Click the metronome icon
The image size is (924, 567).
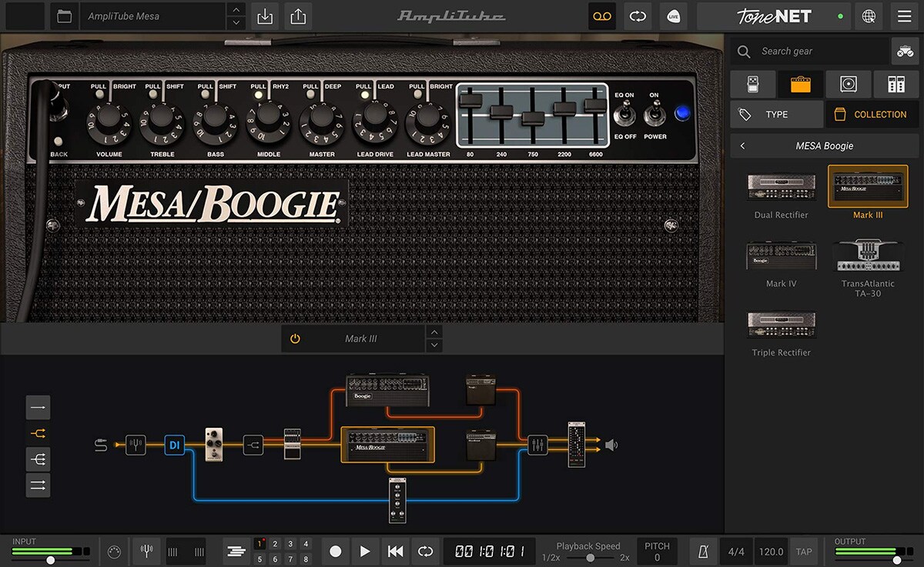703,551
